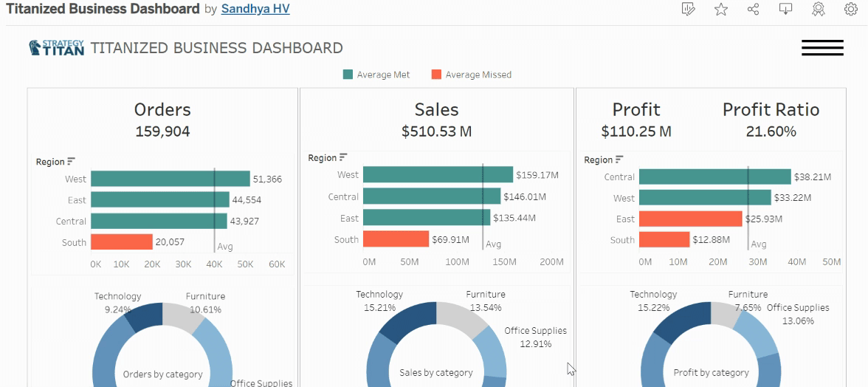Click the Strategy Titan logo

(x=56, y=47)
